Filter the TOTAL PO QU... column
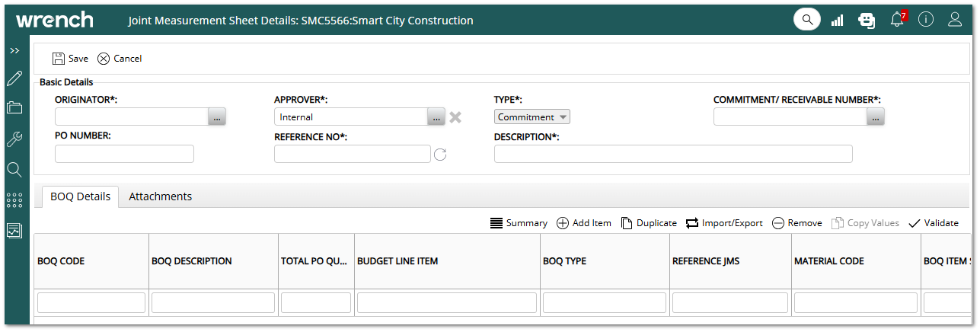The width and height of the screenshot is (980, 332). [316, 303]
